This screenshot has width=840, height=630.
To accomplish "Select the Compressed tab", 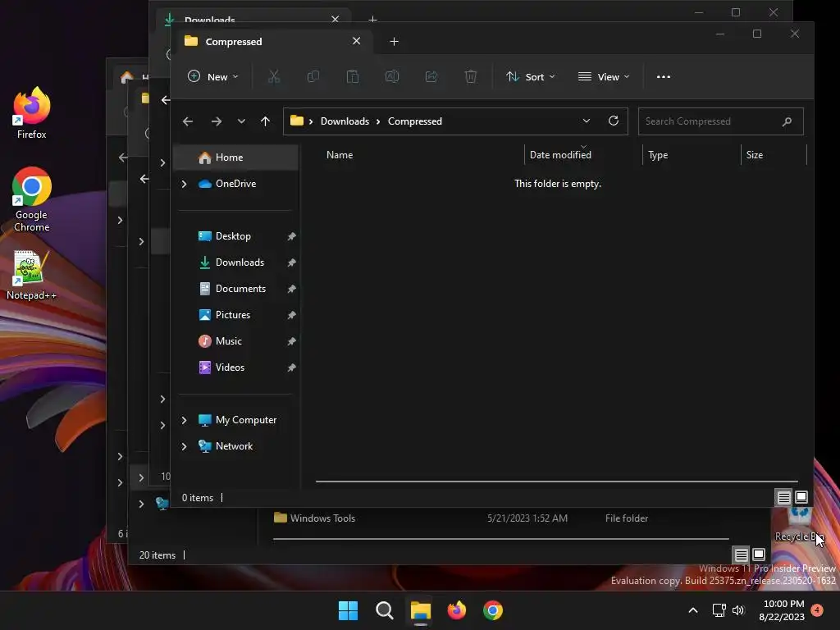I will point(273,41).
